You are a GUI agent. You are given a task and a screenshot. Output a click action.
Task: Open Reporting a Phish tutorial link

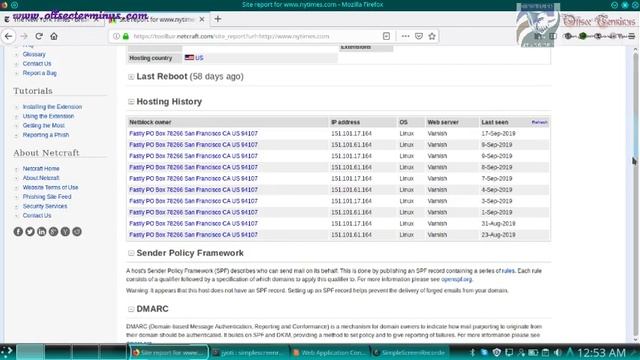46,135
